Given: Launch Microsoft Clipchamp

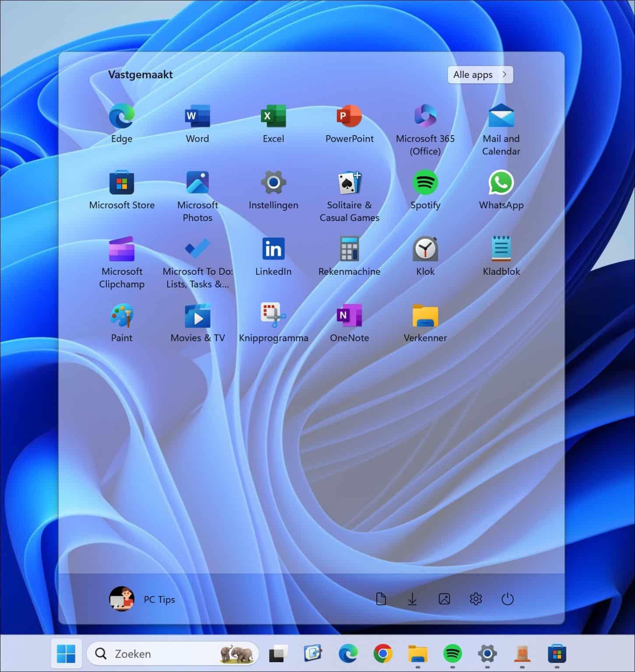Looking at the screenshot, I should click(122, 249).
